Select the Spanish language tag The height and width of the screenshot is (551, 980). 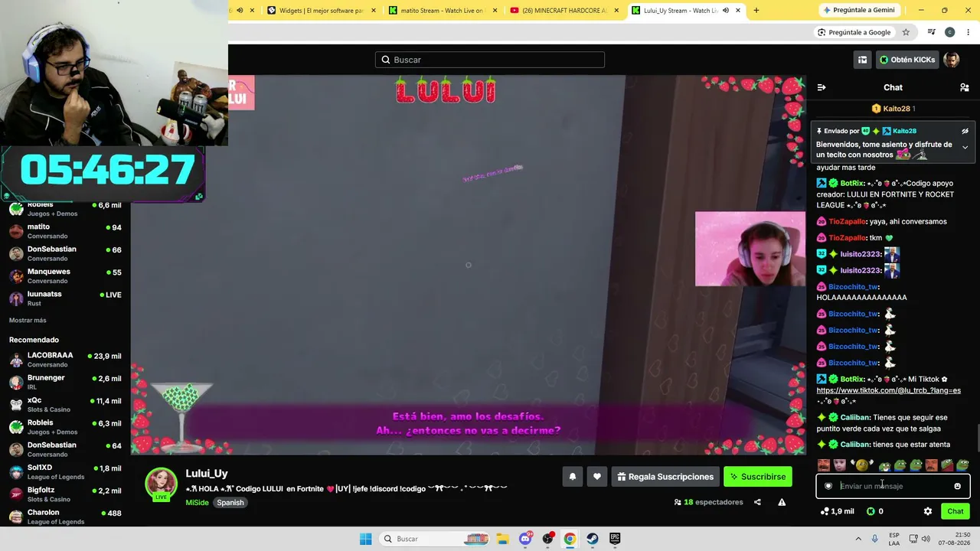[x=230, y=503]
